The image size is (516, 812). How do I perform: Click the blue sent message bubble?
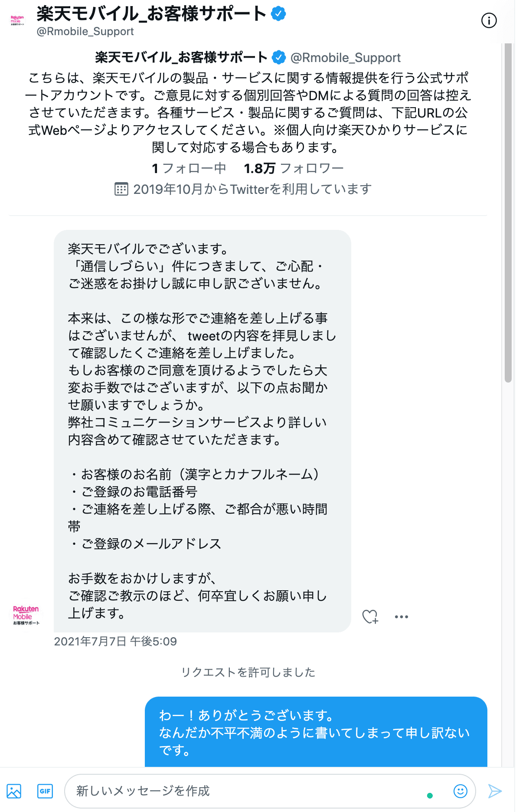pyautogui.click(x=316, y=732)
